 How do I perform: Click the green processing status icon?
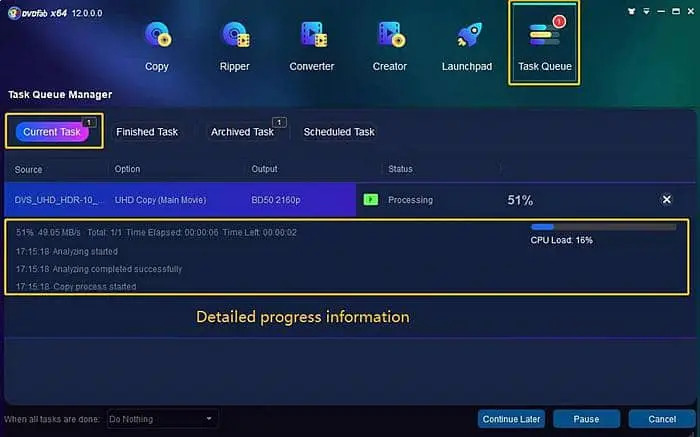click(371, 200)
